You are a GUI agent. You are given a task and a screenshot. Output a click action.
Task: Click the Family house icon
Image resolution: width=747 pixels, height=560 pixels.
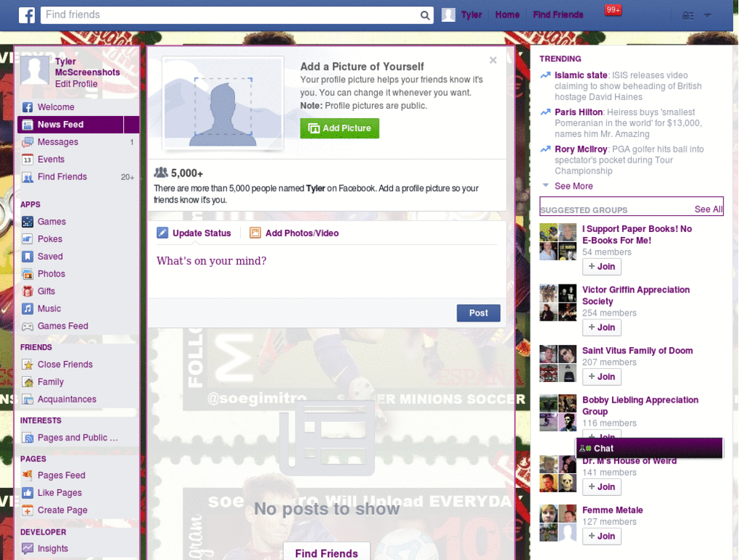coord(28,382)
